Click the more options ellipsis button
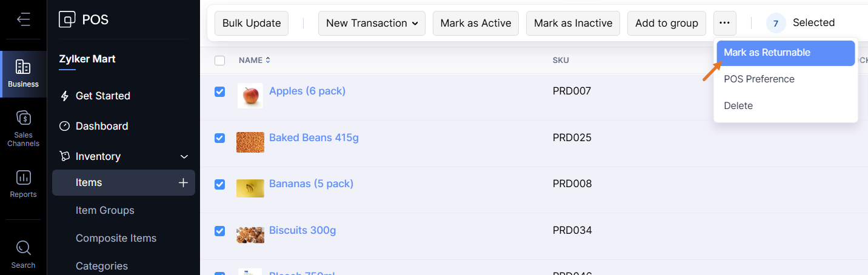 725,23
